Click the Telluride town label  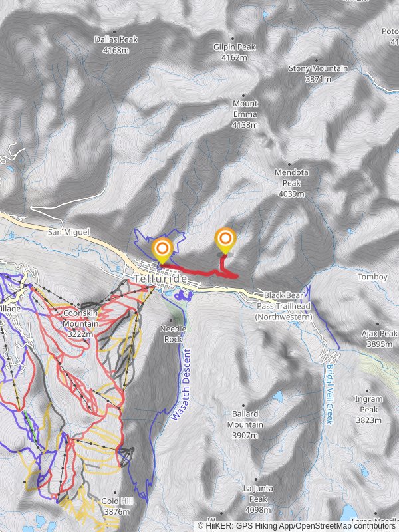160,279
